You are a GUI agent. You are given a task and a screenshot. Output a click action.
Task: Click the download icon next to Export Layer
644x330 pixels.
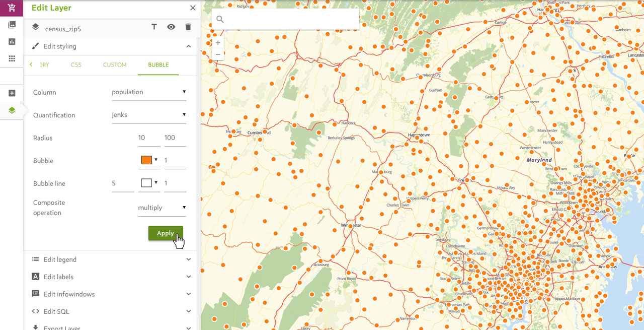pos(36,327)
